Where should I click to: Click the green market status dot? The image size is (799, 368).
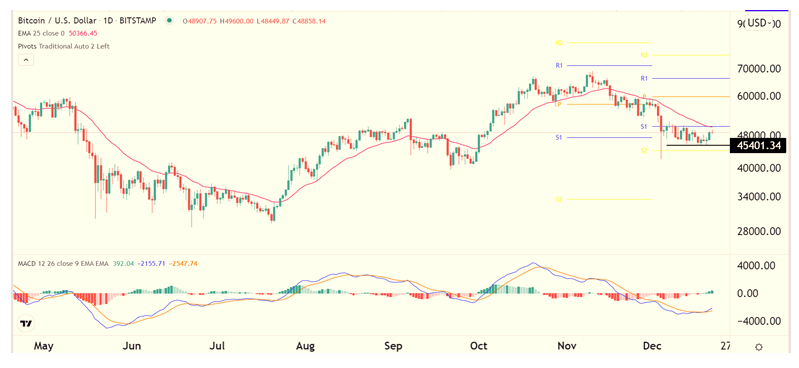point(169,21)
